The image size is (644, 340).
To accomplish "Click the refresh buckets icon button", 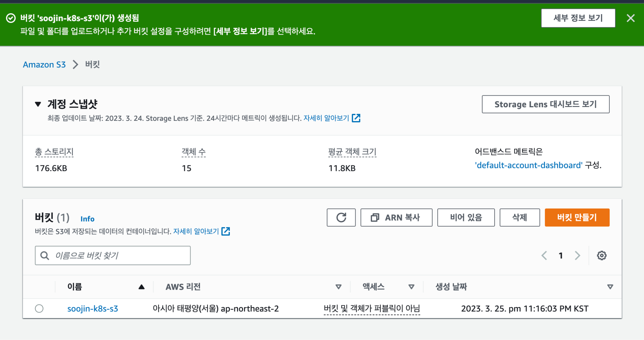I will [x=341, y=217].
